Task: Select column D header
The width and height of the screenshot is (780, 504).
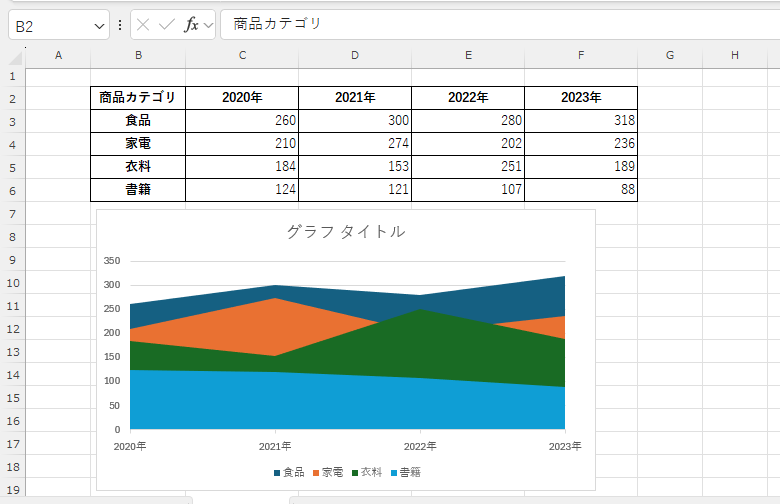Action: point(355,56)
